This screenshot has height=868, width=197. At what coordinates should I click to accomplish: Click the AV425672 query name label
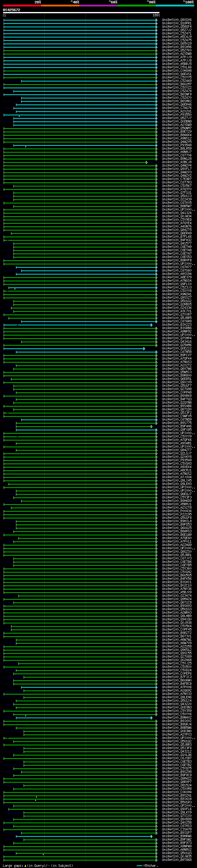tap(11, 10)
